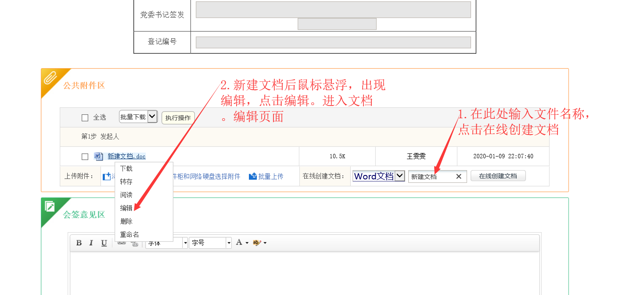Click the 登记编号 input field
644x295 pixels.
[333, 42]
